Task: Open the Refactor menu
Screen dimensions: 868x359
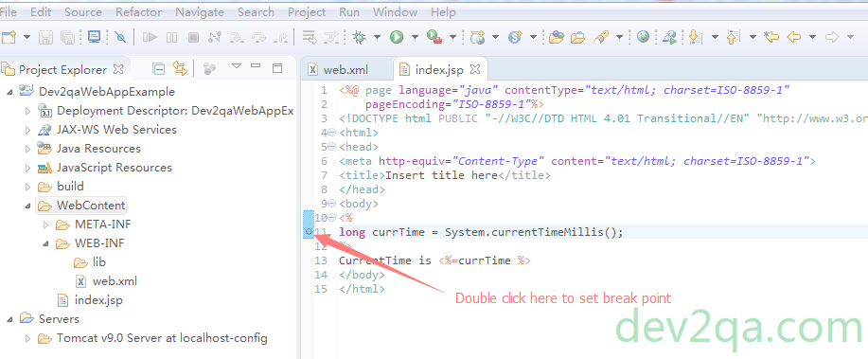Action: click(138, 11)
